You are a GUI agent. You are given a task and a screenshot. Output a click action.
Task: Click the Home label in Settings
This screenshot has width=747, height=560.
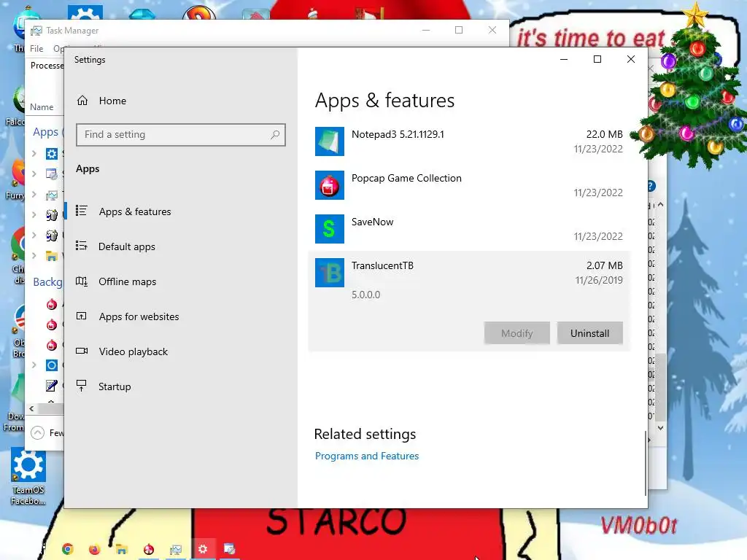click(x=112, y=101)
